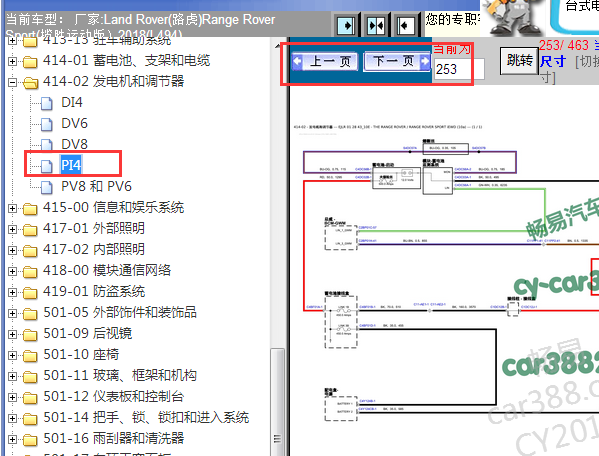
Task: Collapse the 414-02 发电机和调节器 folder
Action: [x=13, y=82]
